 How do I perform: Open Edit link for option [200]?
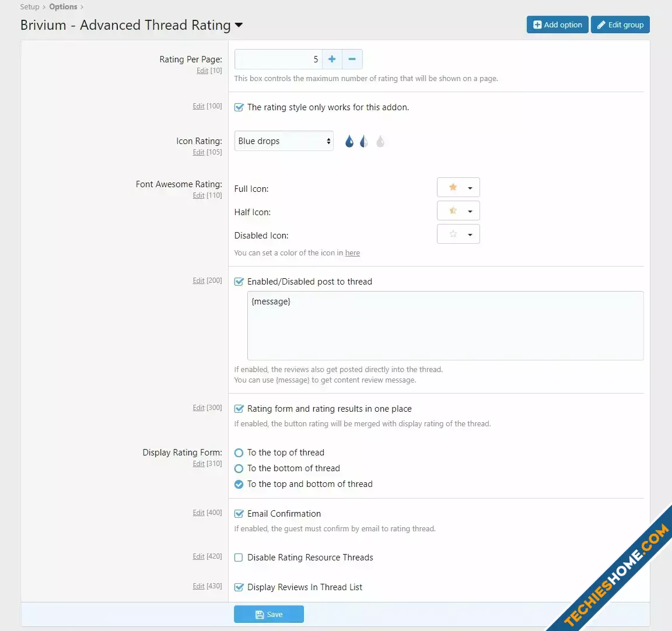tap(198, 280)
